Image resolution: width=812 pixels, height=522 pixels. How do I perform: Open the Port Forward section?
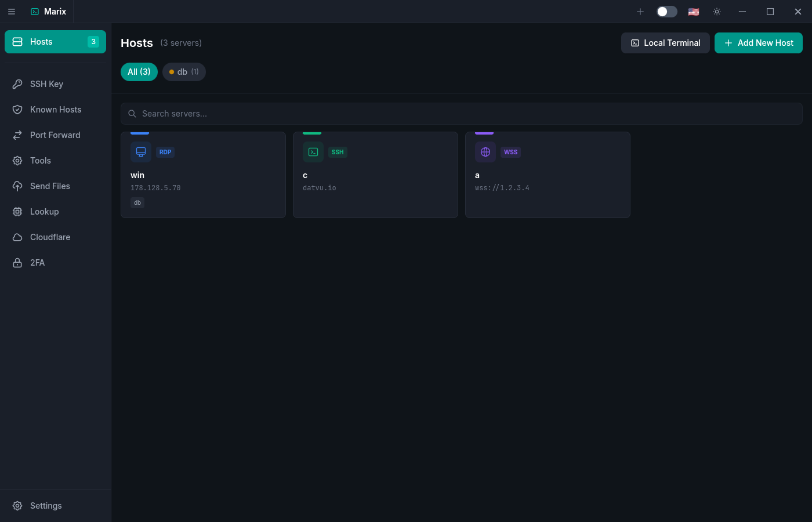[55, 135]
